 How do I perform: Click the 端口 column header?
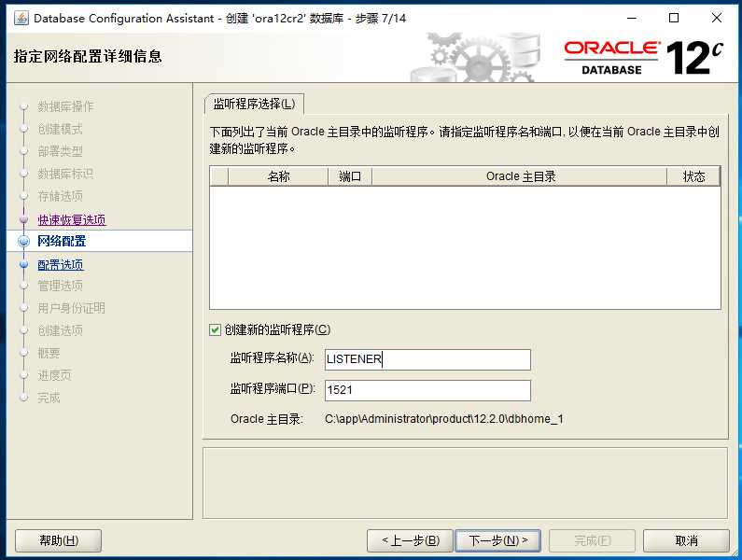coord(350,176)
